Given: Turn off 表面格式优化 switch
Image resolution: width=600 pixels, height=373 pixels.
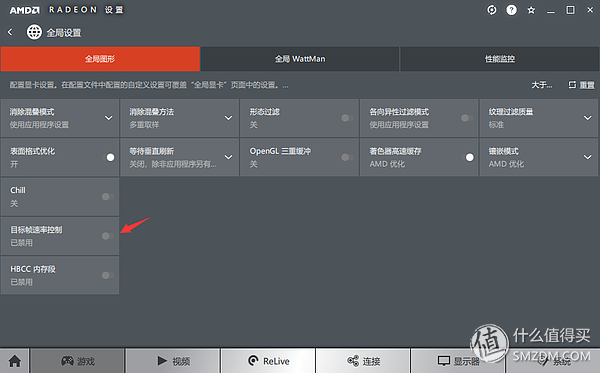Looking at the screenshot, I should coord(108,157).
